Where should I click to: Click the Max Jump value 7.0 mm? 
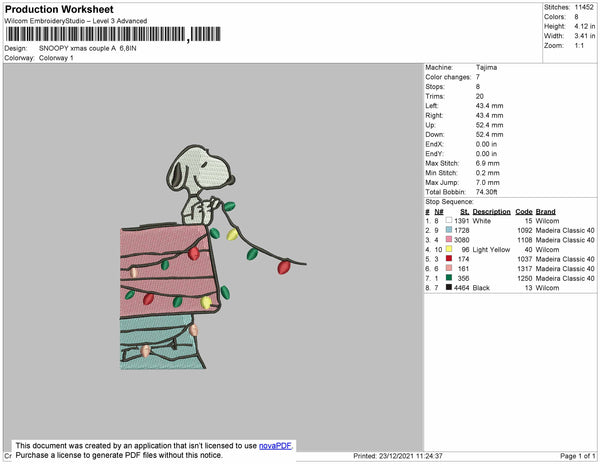[488, 182]
